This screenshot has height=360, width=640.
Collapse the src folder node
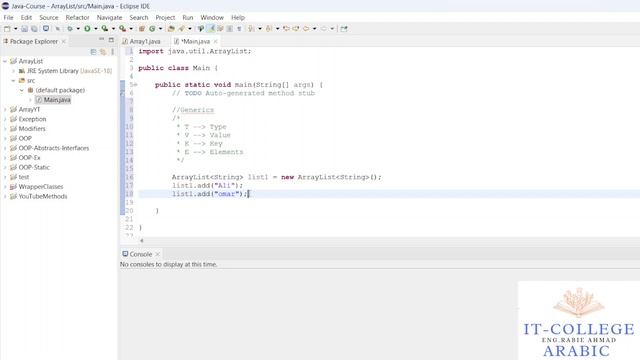coord(13,80)
